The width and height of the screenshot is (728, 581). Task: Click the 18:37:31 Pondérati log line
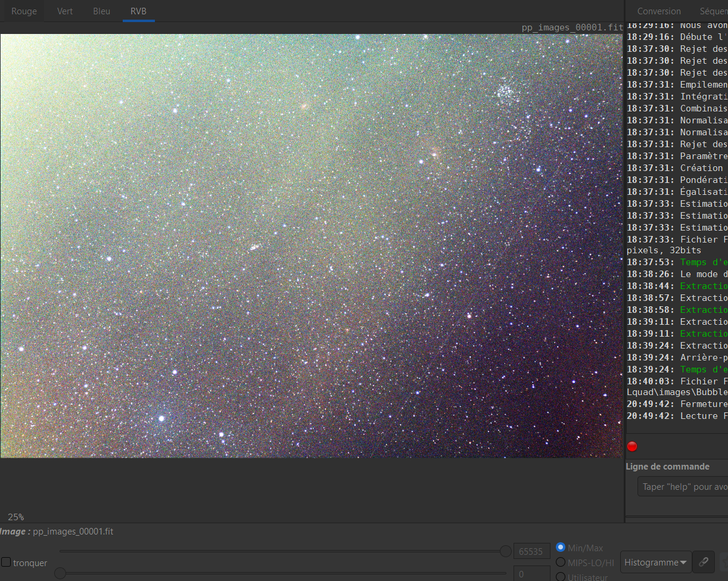(x=677, y=180)
